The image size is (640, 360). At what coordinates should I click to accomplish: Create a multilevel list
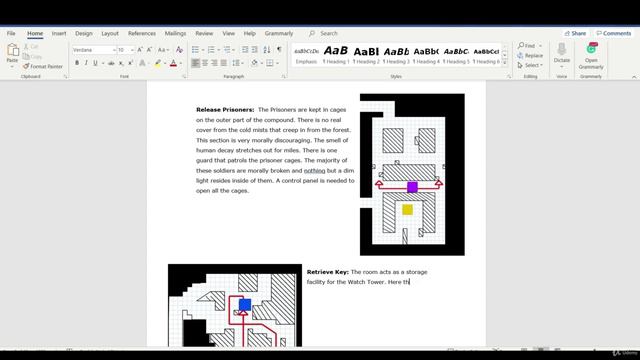(x=227, y=50)
